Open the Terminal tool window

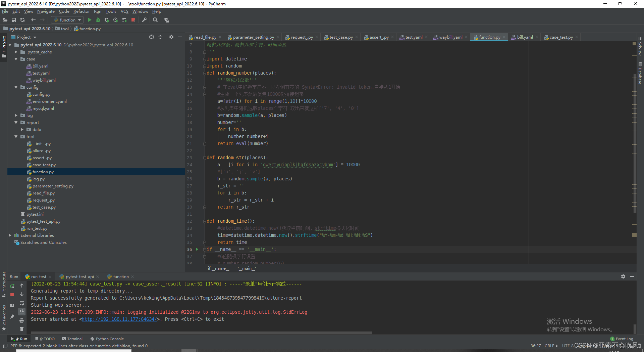point(72,339)
